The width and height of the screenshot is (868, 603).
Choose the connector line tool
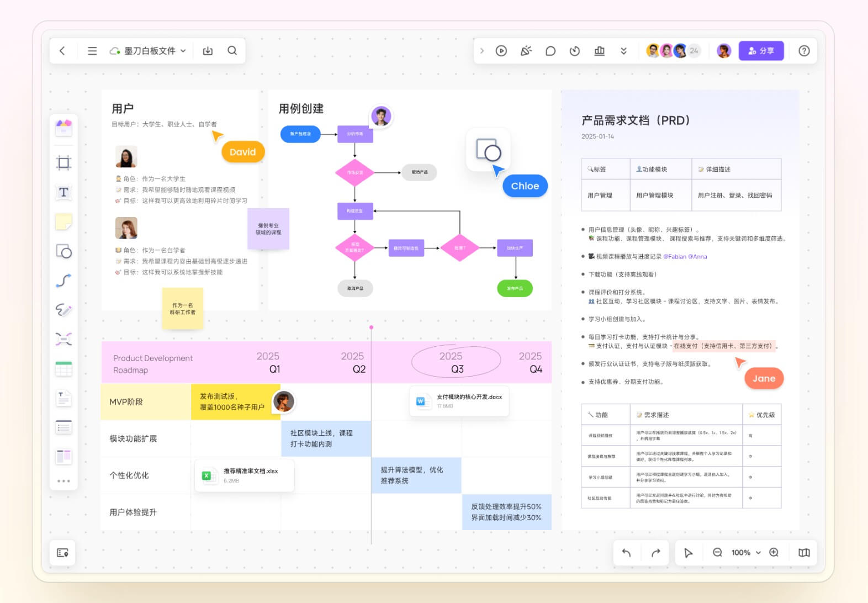(63, 281)
